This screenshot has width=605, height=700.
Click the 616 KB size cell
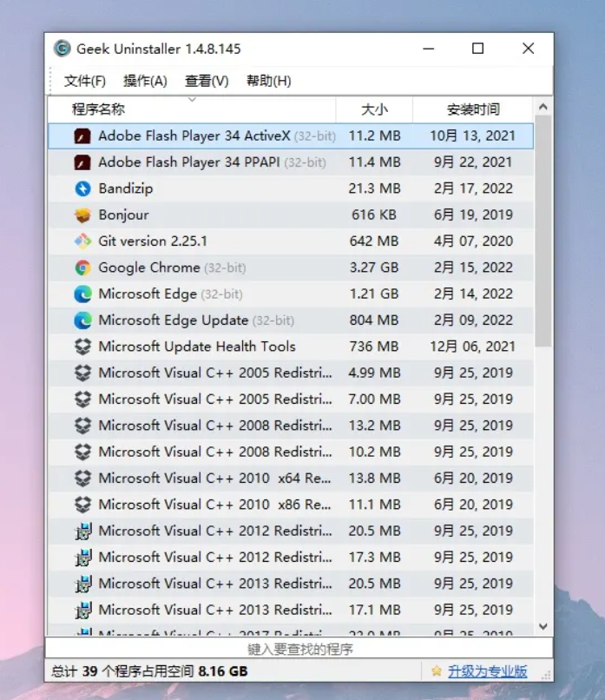click(374, 215)
